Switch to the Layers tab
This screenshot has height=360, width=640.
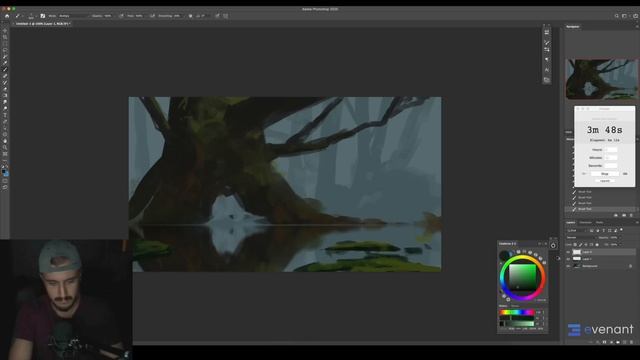click(570, 222)
